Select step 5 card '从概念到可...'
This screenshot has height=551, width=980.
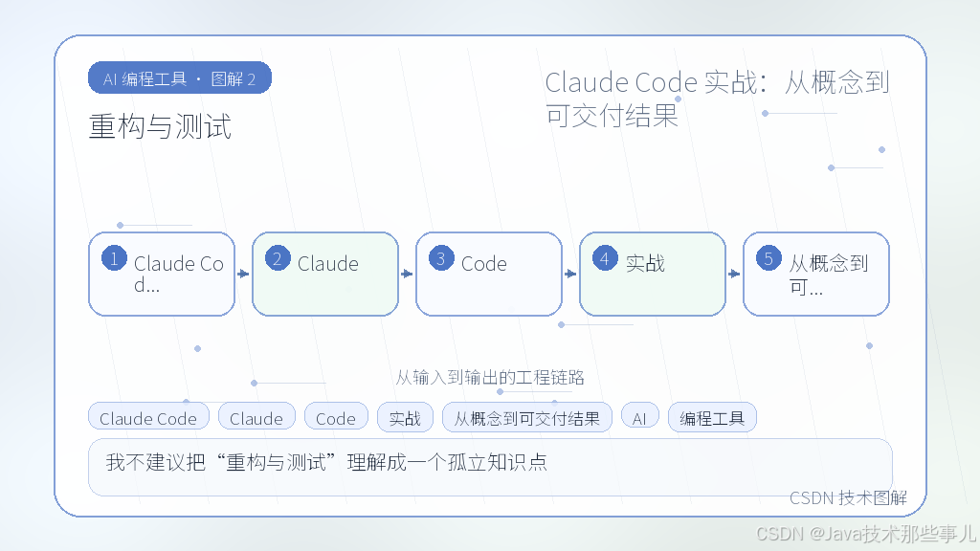coord(816,275)
